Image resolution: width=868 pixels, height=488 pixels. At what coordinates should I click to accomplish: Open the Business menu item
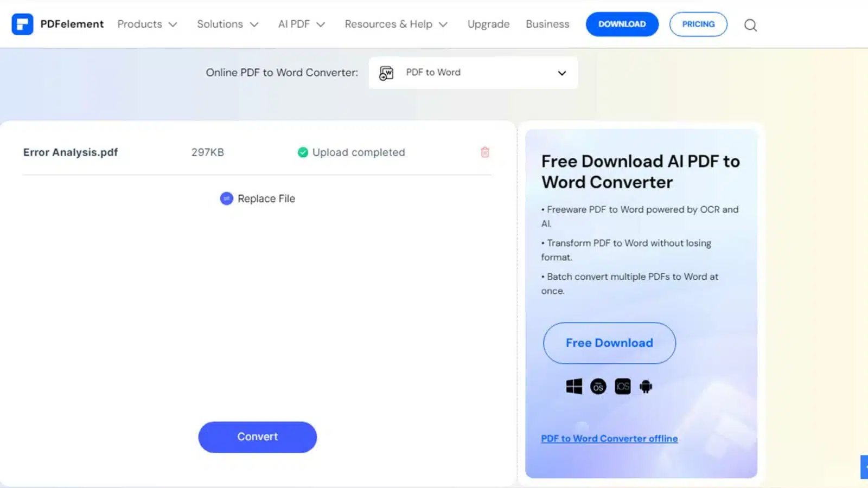coord(547,24)
